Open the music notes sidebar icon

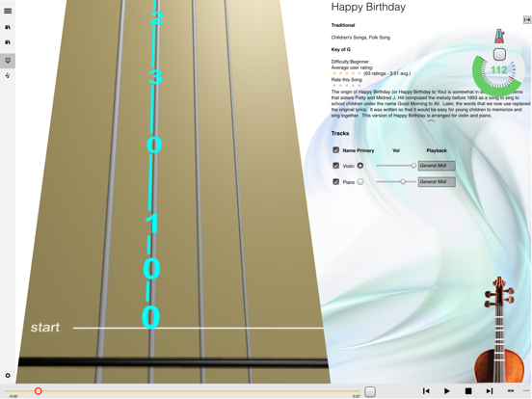(8, 75)
